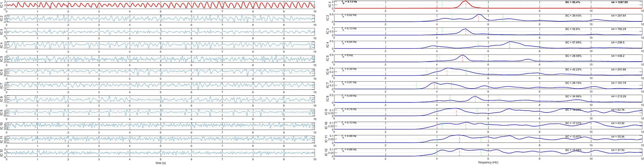Click the 'SC = 15.88%' label
This screenshot has height=165, width=644.
pos(573,150)
